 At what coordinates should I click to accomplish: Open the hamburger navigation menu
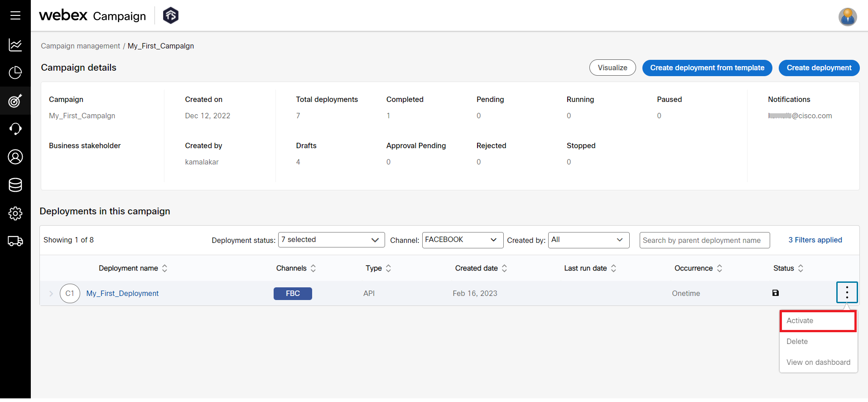click(x=15, y=15)
